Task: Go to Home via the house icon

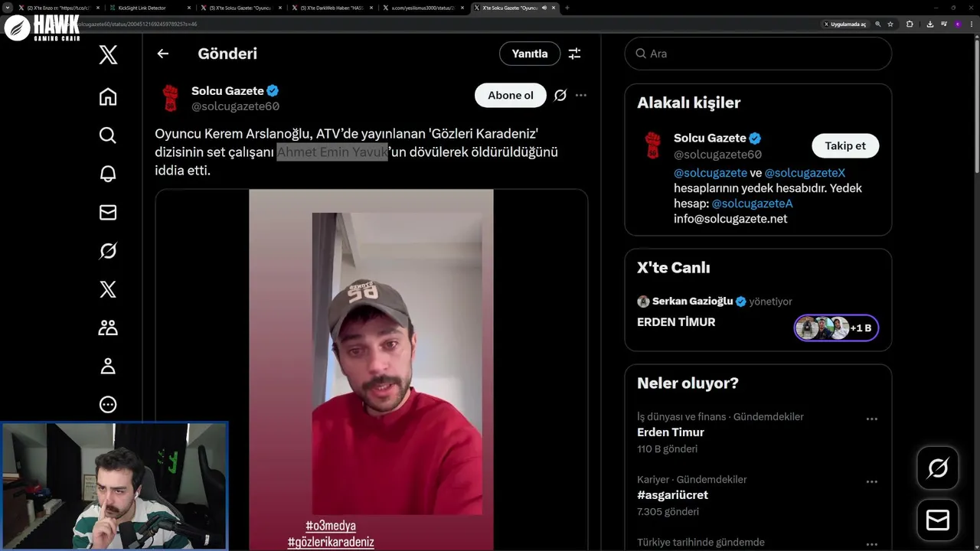Action: tap(108, 96)
